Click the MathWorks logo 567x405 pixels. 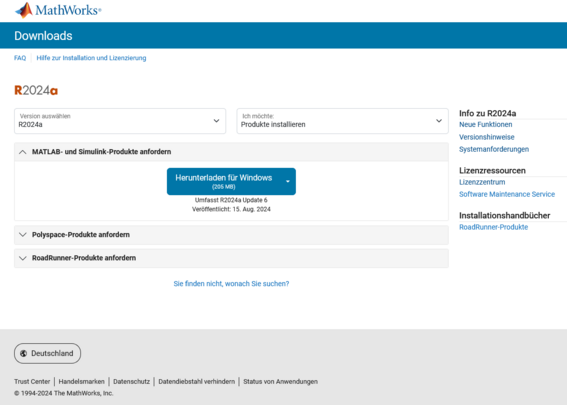(58, 10)
